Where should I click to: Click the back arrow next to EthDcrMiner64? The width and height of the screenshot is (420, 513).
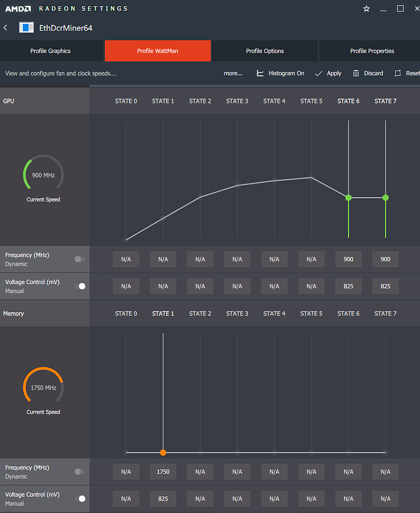[5, 28]
